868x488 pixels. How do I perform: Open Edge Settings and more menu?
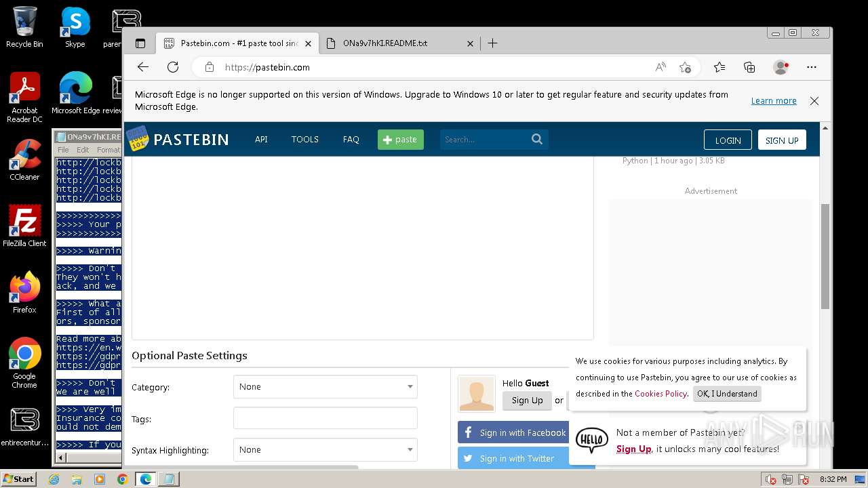tap(812, 67)
